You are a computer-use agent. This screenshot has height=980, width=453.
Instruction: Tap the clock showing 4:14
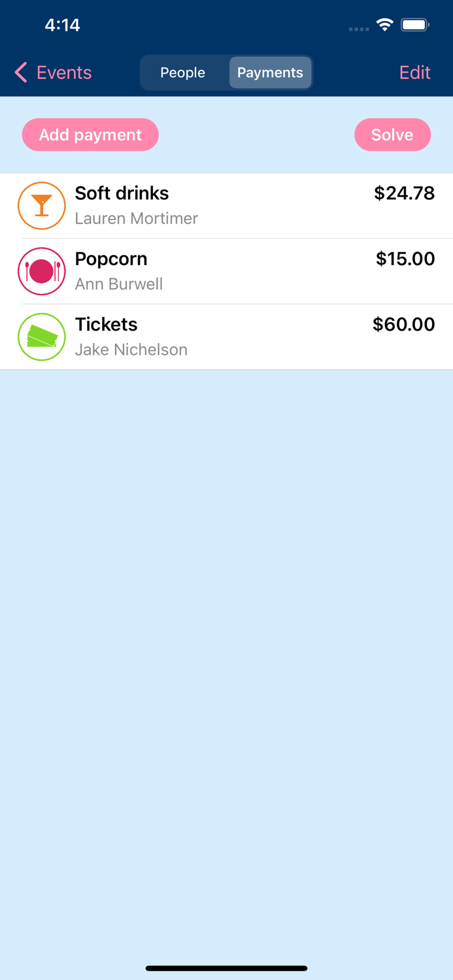[x=63, y=25]
